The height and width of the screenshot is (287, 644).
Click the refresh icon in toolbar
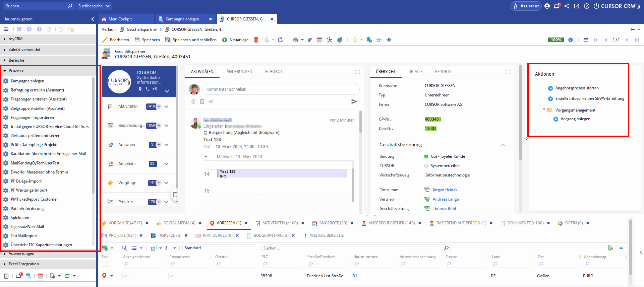(x=280, y=40)
